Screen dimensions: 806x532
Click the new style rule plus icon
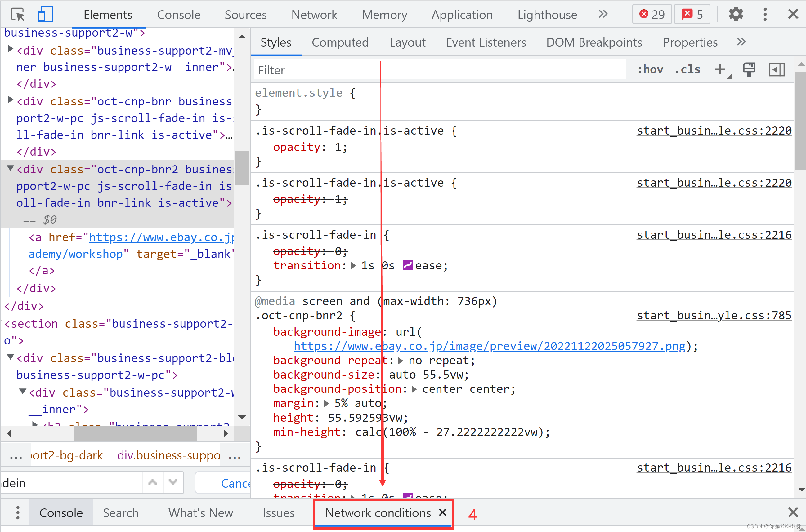(x=720, y=69)
